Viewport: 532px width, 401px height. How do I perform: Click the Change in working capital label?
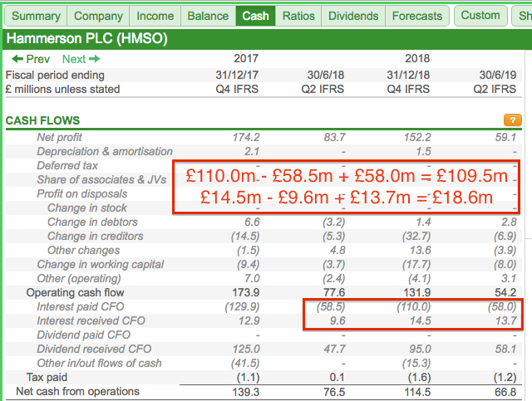click(x=101, y=264)
